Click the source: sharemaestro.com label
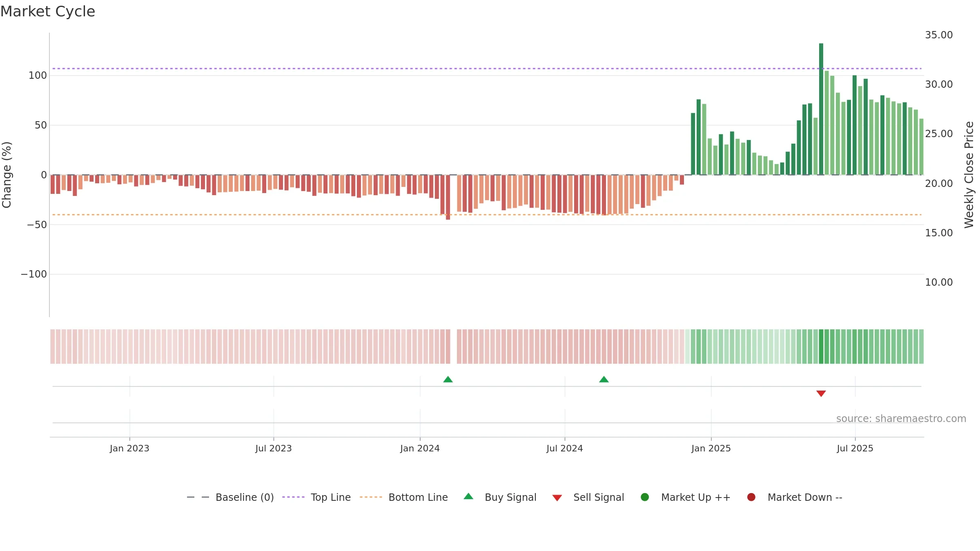Image resolution: width=980 pixels, height=551 pixels. click(x=901, y=419)
